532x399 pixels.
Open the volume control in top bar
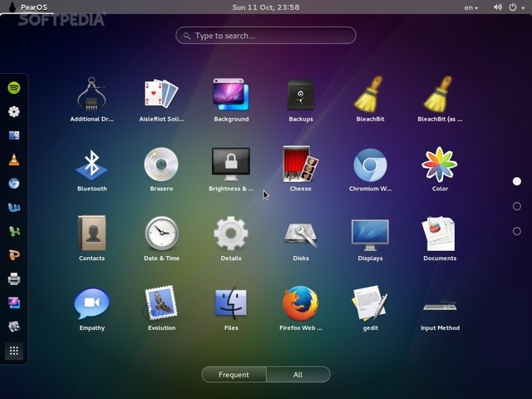coord(498,7)
